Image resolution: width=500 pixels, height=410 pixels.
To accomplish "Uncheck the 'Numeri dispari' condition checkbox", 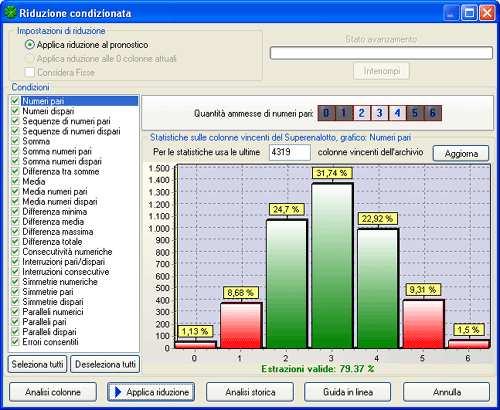I will point(15,111).
